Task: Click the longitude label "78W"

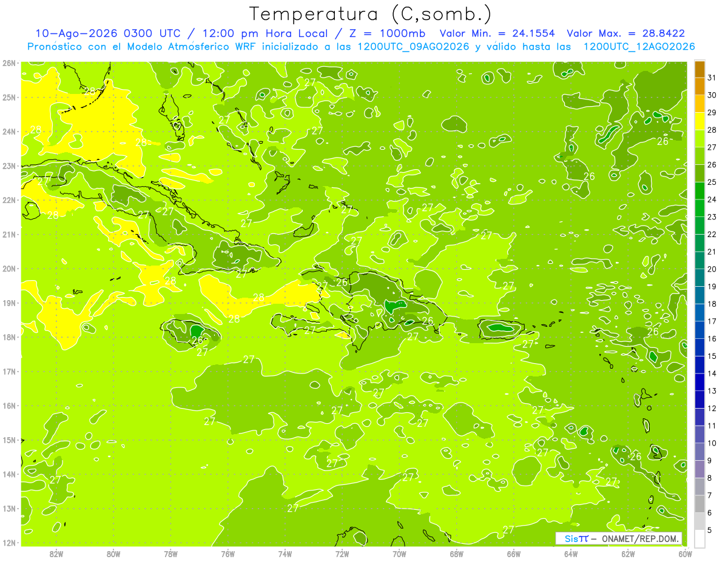Action: tap(170, 554)
